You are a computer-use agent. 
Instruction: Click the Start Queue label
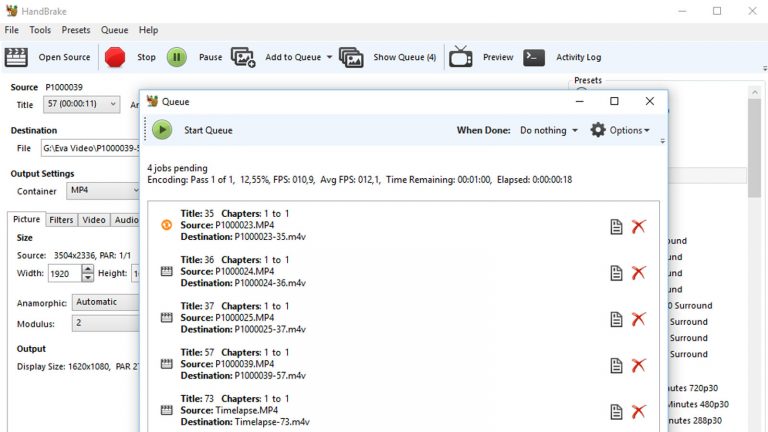[208, 130]
